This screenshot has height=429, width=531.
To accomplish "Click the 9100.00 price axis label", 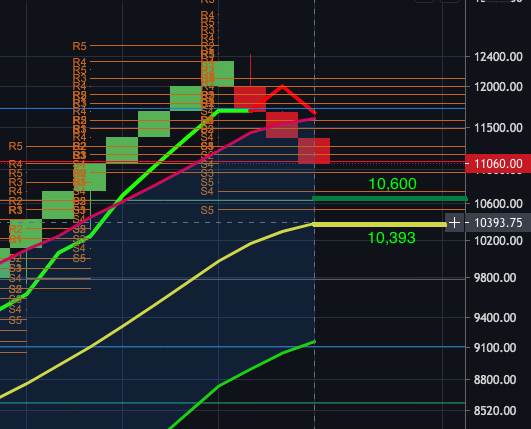I will click(x=495, y=348).
